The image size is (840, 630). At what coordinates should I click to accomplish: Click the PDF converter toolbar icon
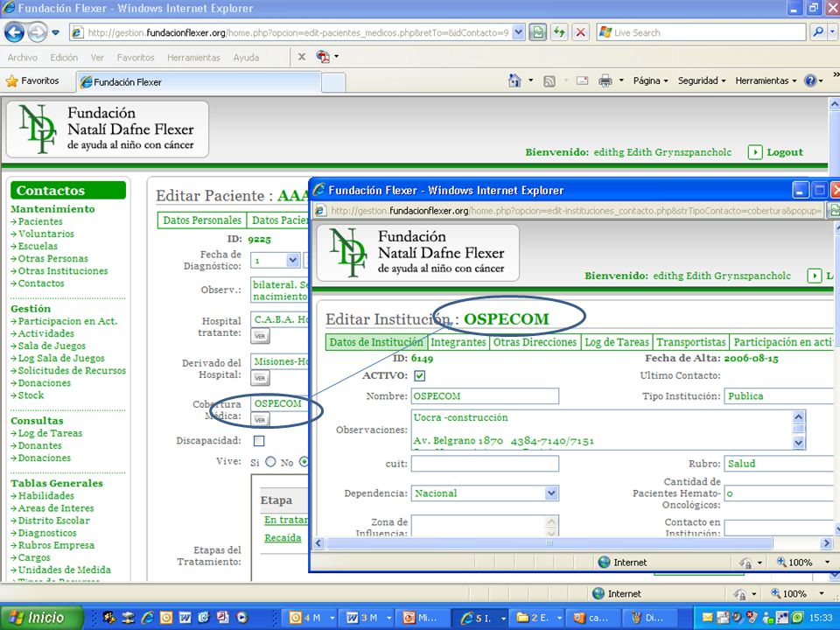[x=323, y=56]
